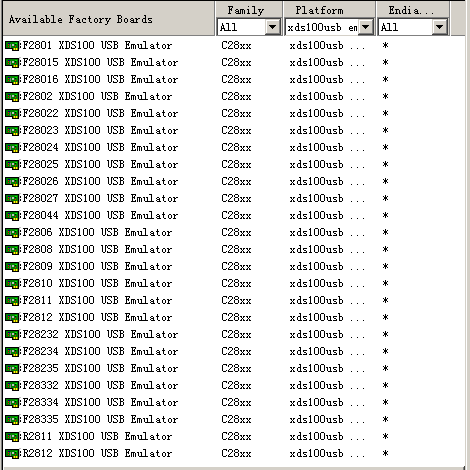Open the Family filter dropdown
This screenshot has height=470, width=470.
(272, 27)
